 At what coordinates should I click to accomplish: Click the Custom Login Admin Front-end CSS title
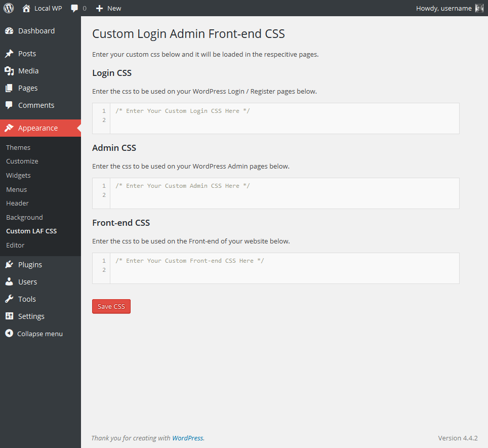point(188,34)
